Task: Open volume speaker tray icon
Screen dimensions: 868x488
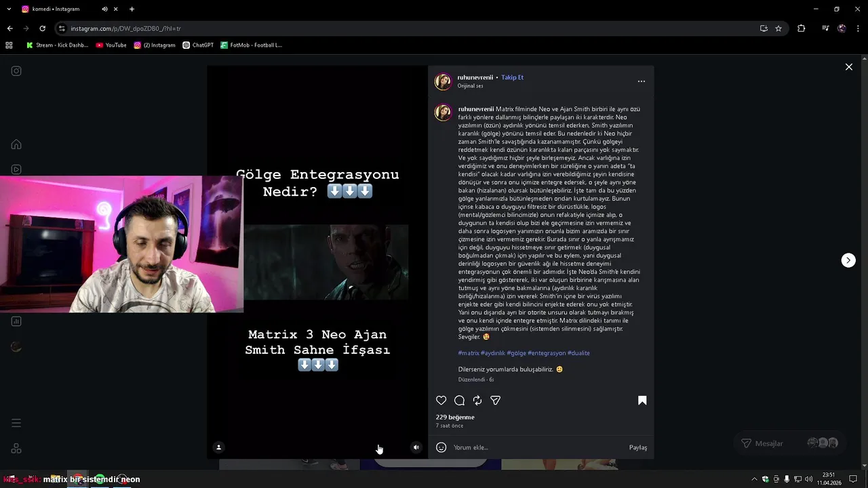Action: [808, 479]
